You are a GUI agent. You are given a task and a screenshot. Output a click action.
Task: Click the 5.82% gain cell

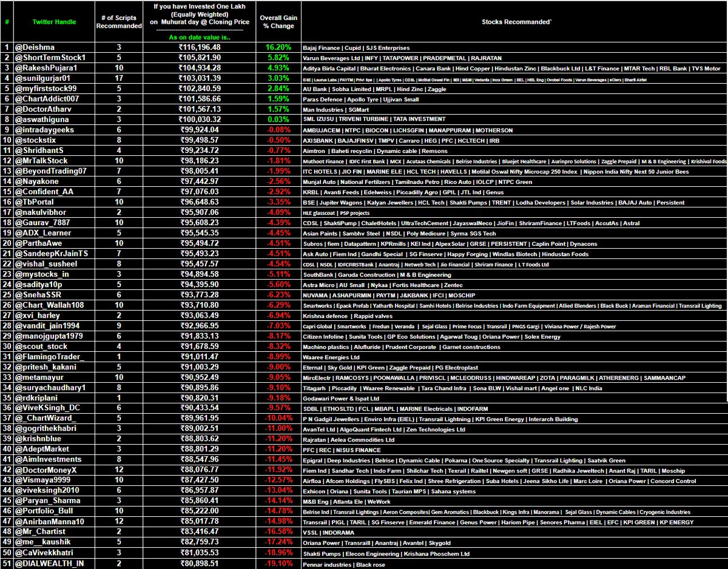click(278, 57)
